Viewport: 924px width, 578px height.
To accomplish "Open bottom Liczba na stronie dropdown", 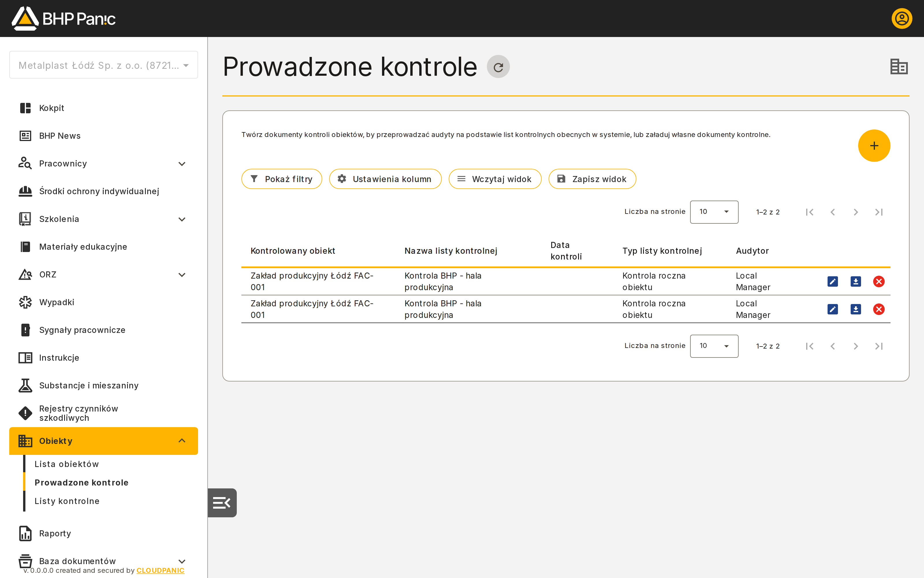I will point(714,346).
